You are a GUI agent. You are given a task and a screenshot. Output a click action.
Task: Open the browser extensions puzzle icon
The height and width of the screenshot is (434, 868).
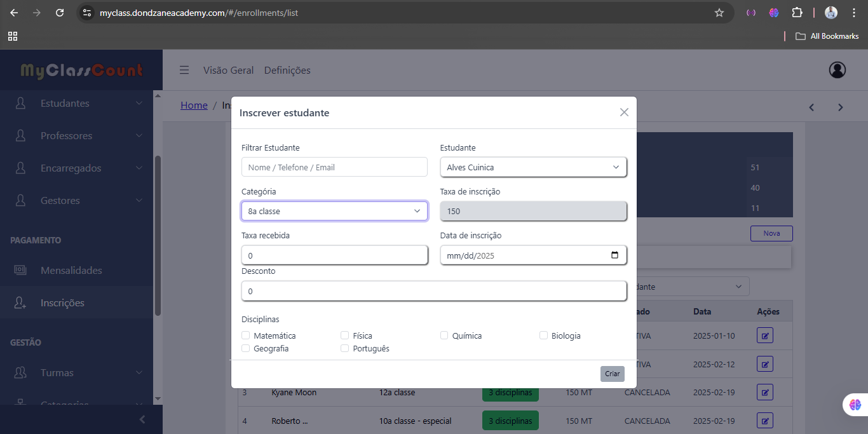(x=797, y=13)
